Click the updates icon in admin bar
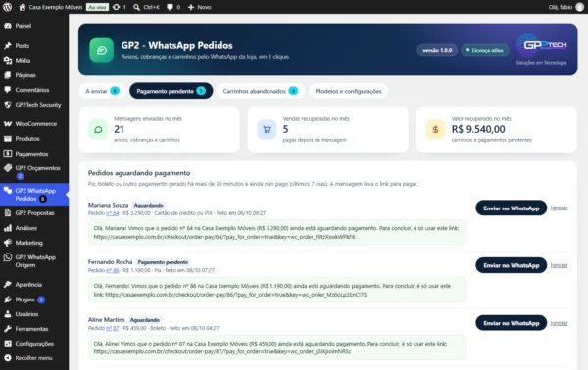 coord(117,7)
